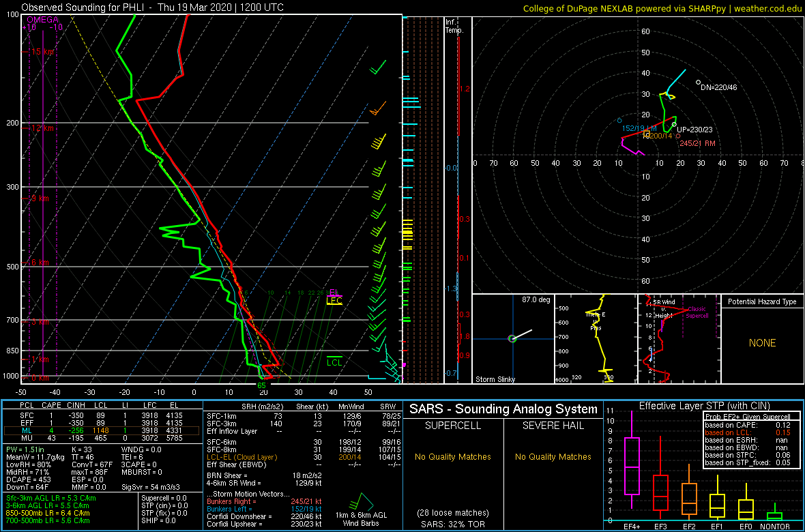Click the Classic Supercell label

coord(697,312)
